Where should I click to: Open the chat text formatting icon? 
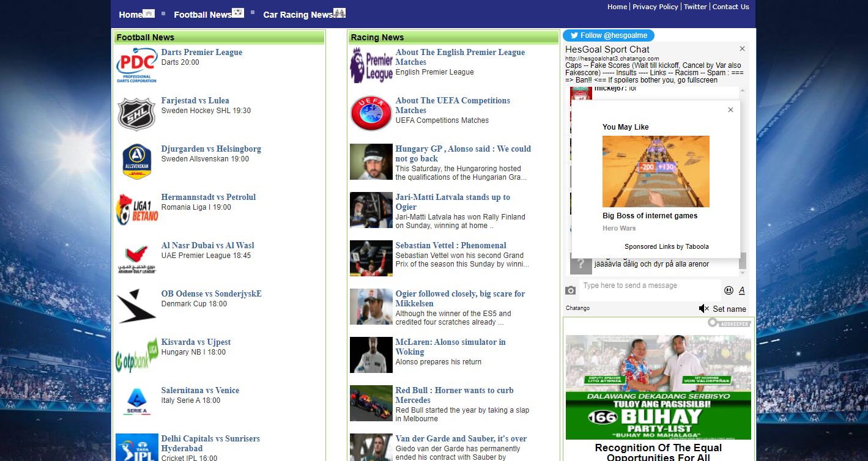coord(742,290)
